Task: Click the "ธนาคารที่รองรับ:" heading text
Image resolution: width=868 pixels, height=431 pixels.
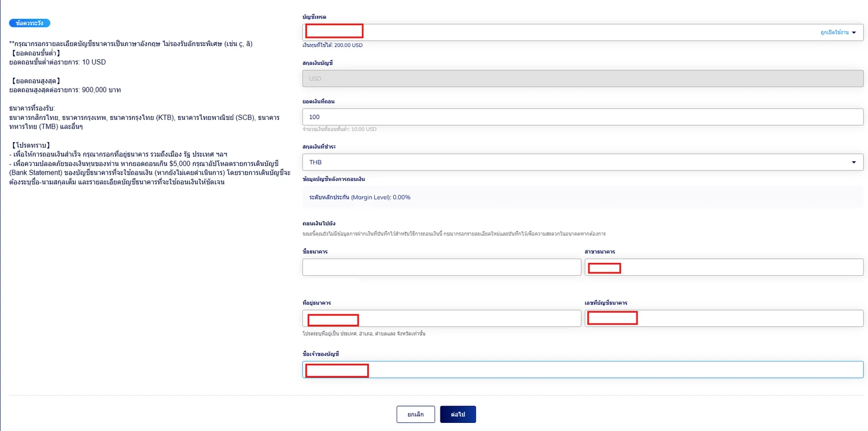Action: 32,109
